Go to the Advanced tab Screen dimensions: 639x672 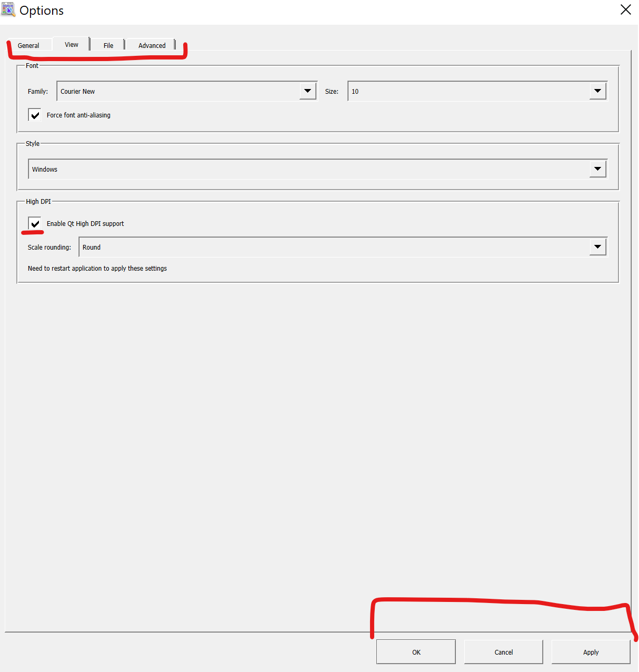[x=152, y=46]
